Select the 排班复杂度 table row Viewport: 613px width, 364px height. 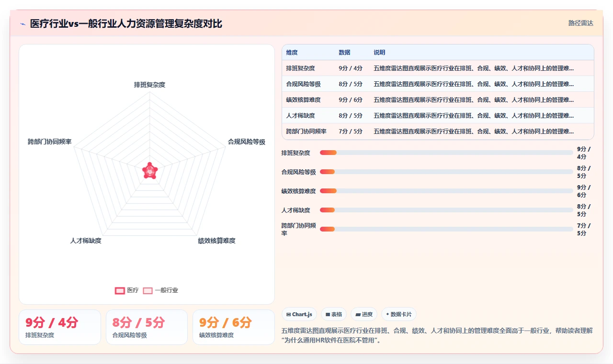(438, 68)
